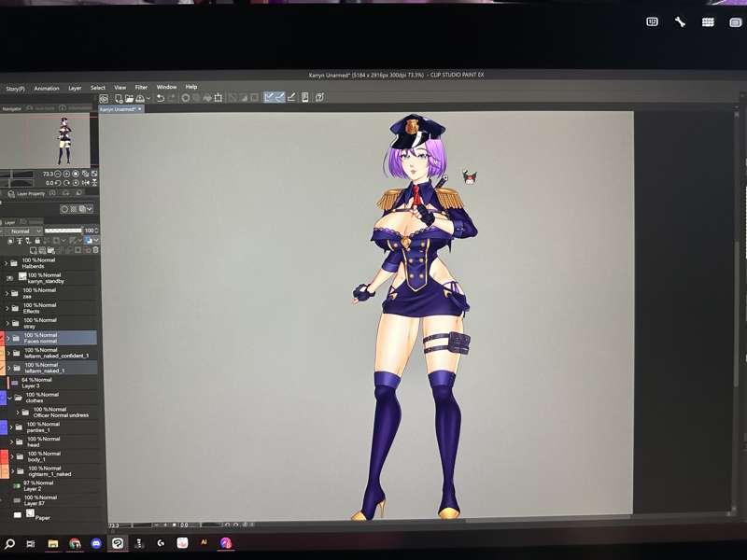This screenshot has height=560, width=747.
Task: Expand the Halberds layer folder
Action: point(7,263)
